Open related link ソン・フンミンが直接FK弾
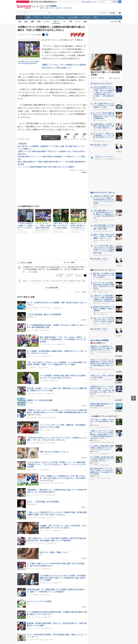Screen dimensions: 138x644 [46, 167]
